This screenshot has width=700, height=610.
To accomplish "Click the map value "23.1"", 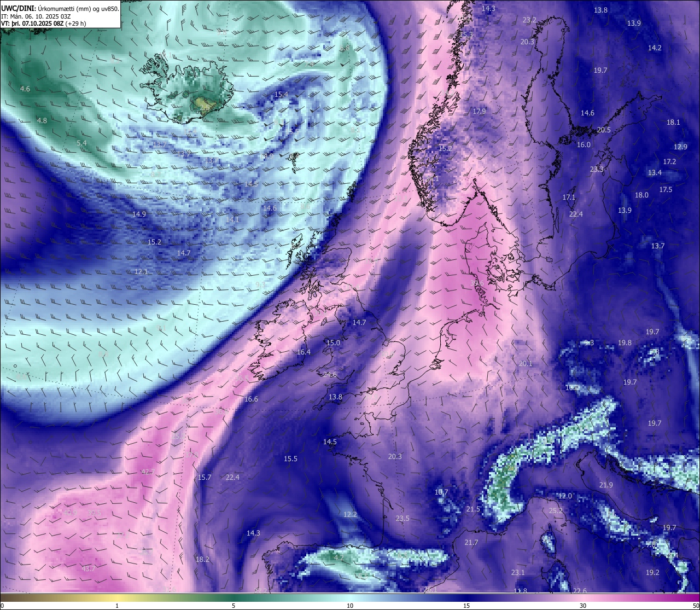I will (x=518, y=572).
